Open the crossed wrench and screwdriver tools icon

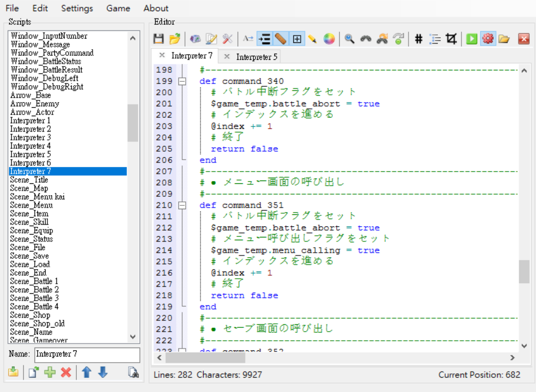coord(227,39)
